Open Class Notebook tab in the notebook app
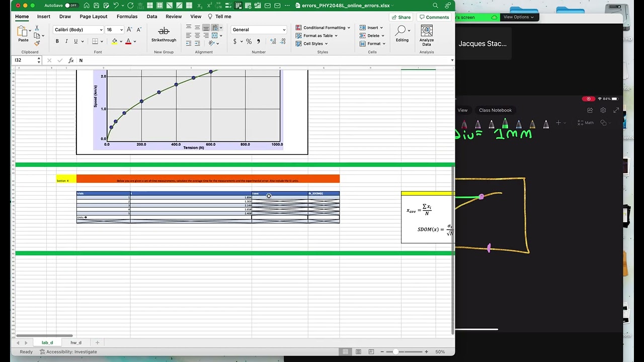644x362 pixels. tap(495, 110)
